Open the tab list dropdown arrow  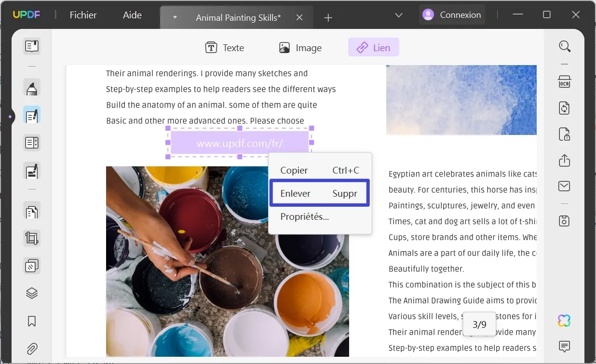pyautogui.click(x=175, y=17)
